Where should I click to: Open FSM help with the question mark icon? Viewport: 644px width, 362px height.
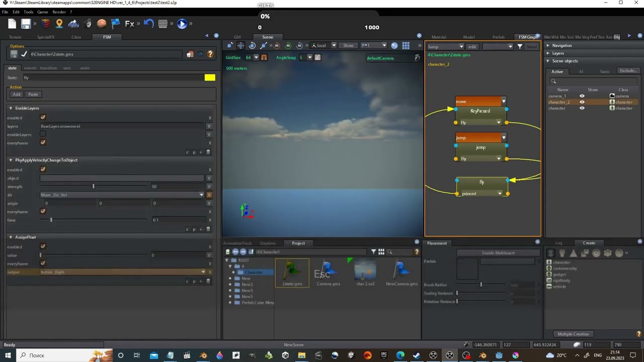[210, 54]
